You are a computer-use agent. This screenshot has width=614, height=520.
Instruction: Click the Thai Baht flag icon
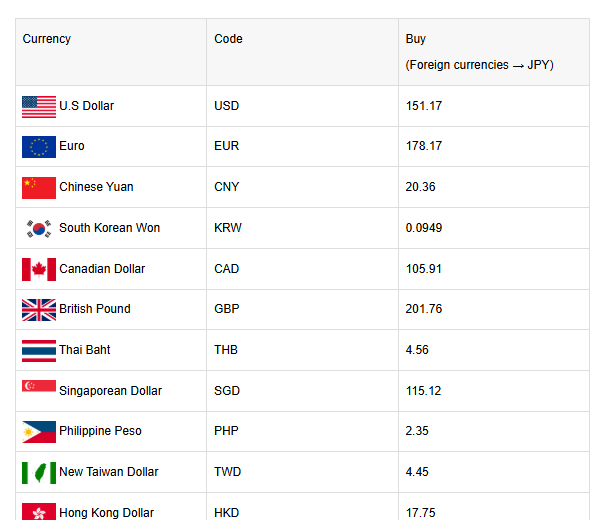click(x=39, y=350)
